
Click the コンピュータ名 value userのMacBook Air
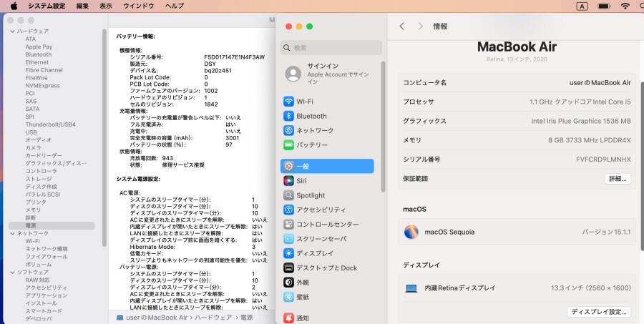(x=600, y=82)
